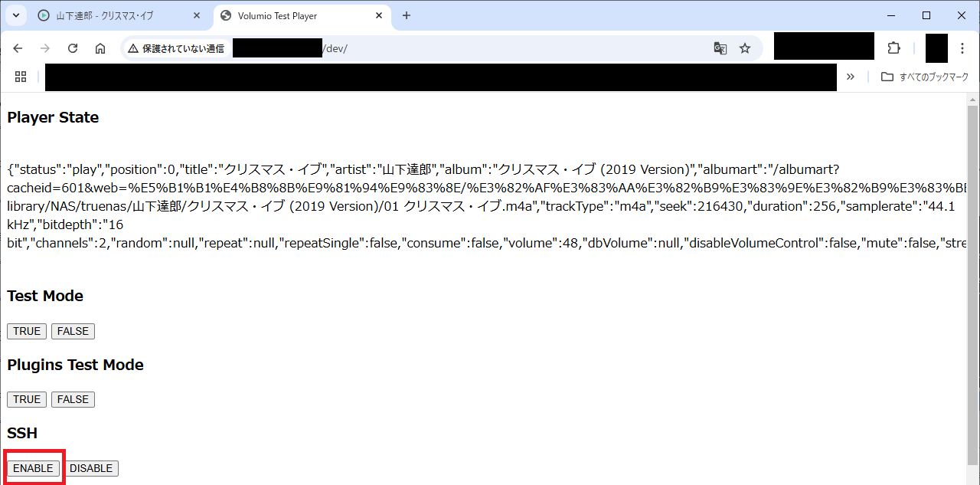Screen dimensions: 980x485
Task: Maximize the Chrome window
Action: (x=926, y=15)
